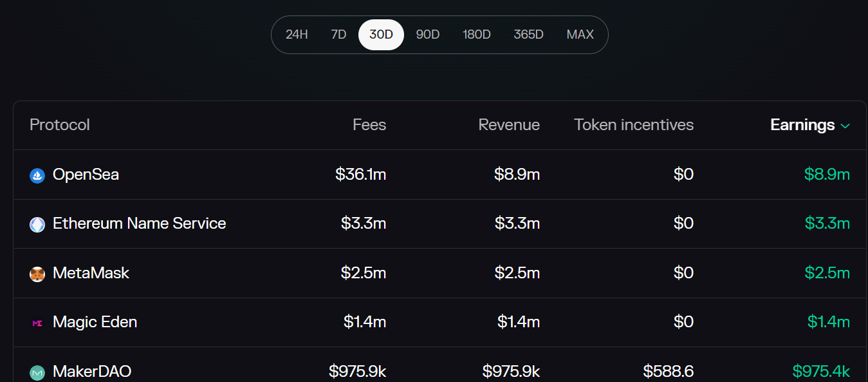The height and width of the screenshot is (382, 868).
Task: Select the 24H time range
Action: click(x=297, y=35)
